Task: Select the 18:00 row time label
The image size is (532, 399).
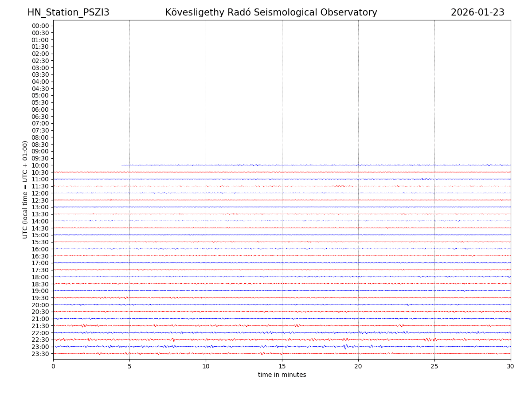Action: [x=40, y=277]
